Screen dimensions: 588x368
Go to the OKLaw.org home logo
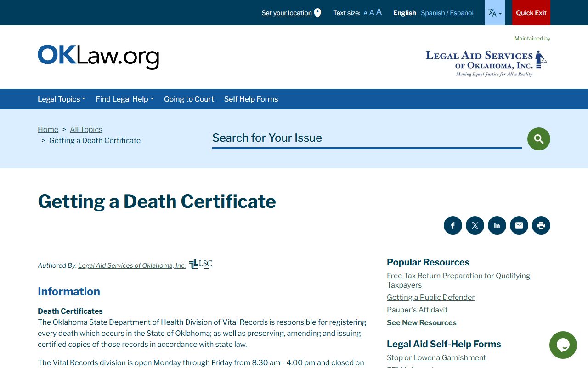pyautogui.click(x=98, y=57)
